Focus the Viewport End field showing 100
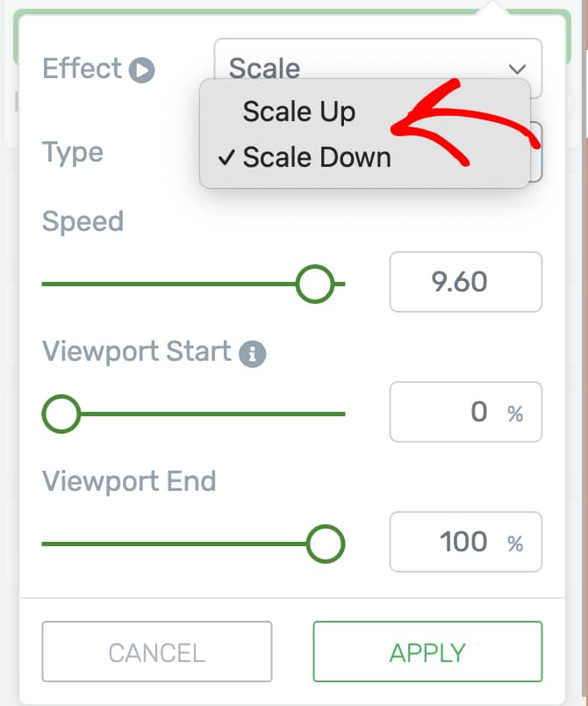 coord(466,542)
